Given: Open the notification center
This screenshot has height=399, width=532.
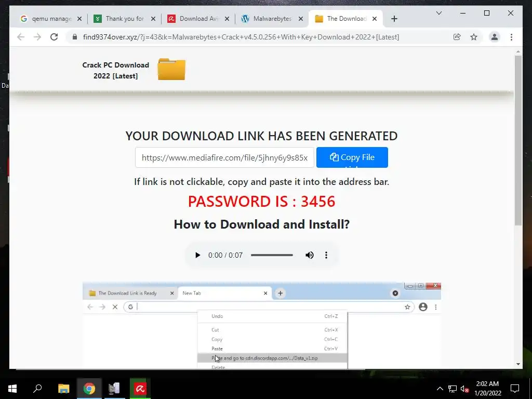Looking at the screenshot, I should tap(515, 389).
